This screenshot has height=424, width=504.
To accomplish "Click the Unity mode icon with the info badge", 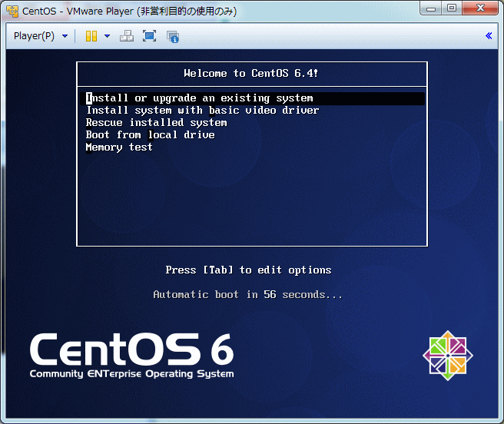I will 173,36.
